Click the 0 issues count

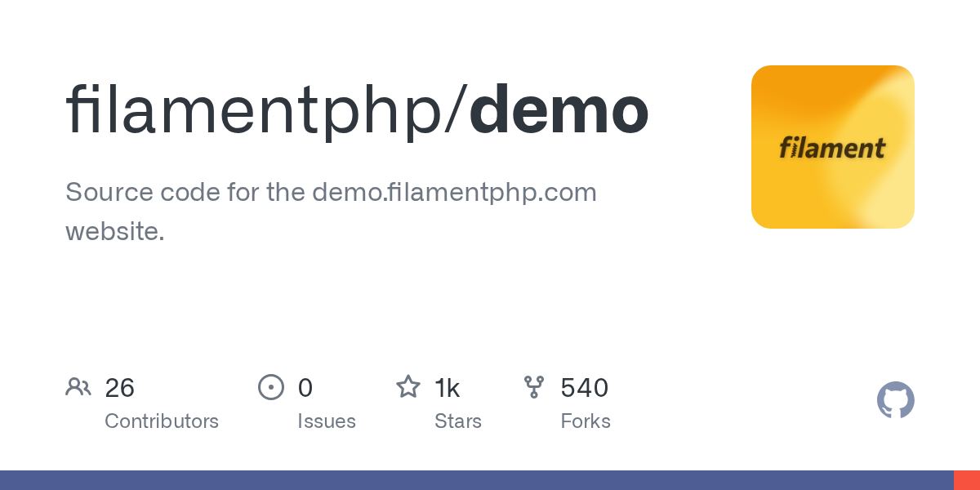pyautogui.click(x=305, y=388)
